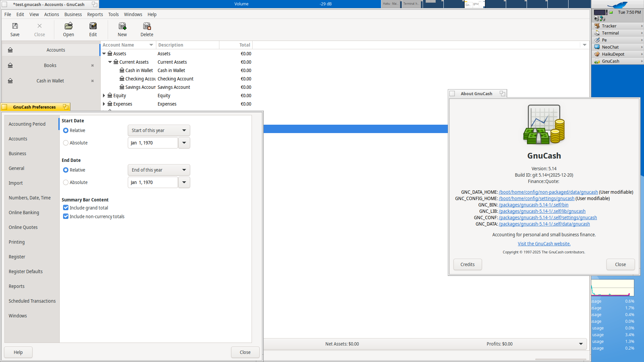Click Help button in Preferences

[18, 352]
